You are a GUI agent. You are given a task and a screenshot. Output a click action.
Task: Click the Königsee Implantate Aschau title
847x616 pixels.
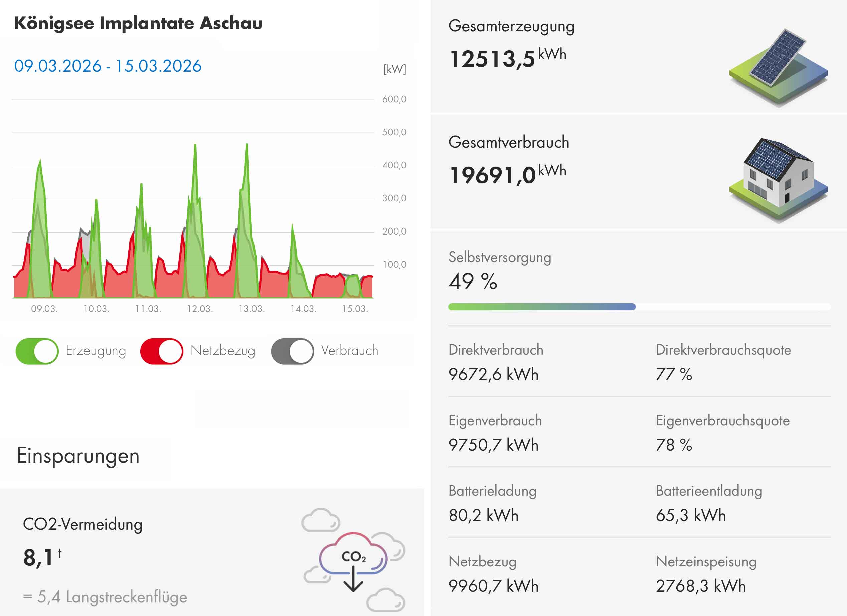(138, 23)
